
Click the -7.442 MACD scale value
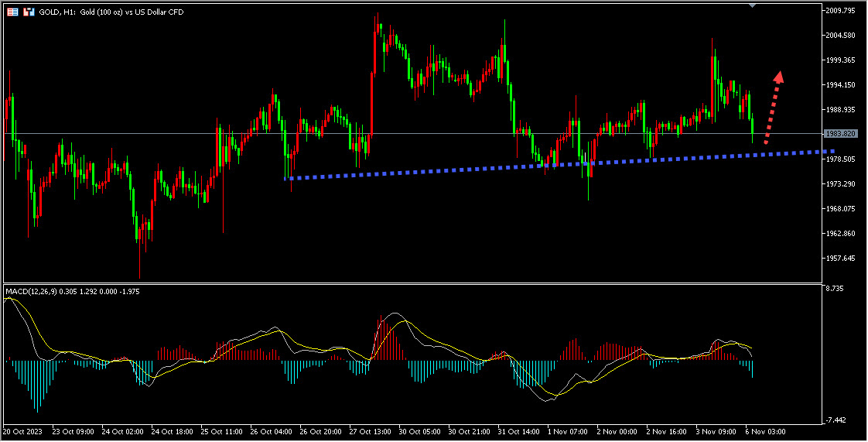(836, 420)
